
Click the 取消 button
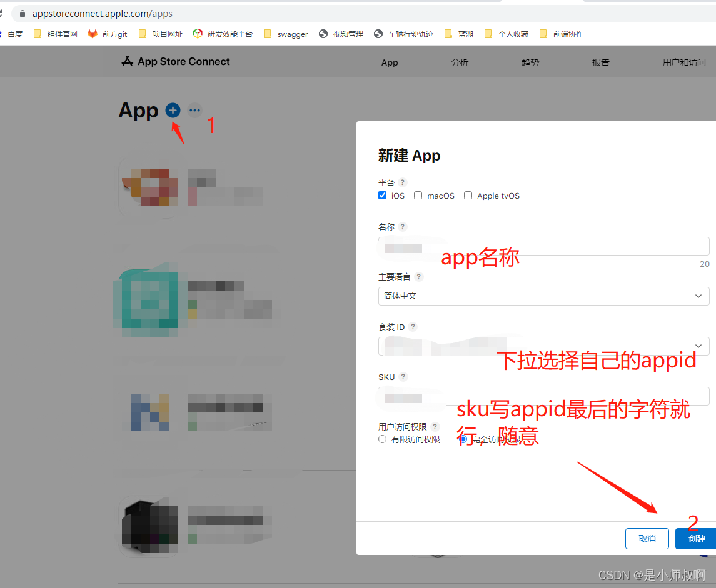point(647,539)
